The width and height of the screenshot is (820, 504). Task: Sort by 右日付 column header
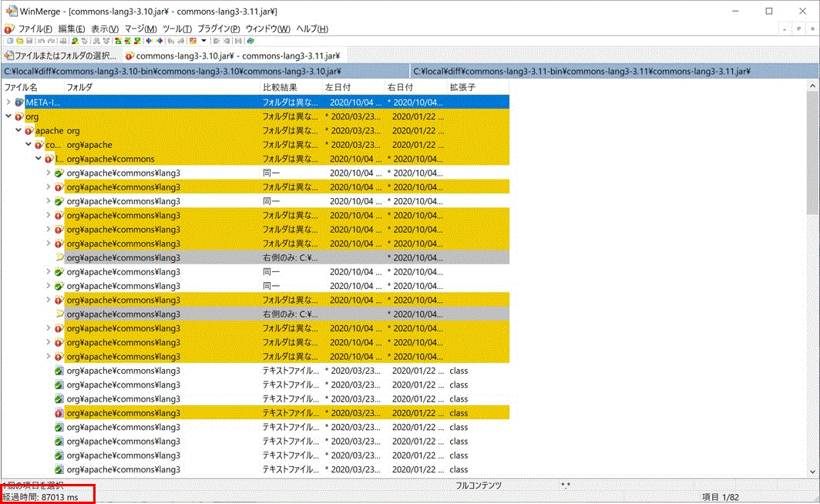coord(415,87)
